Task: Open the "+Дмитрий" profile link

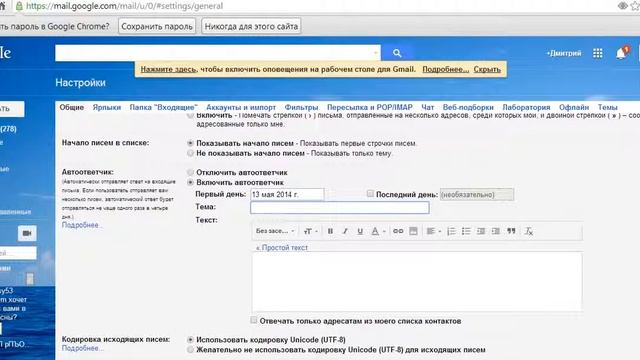Action: click(564, 53)
